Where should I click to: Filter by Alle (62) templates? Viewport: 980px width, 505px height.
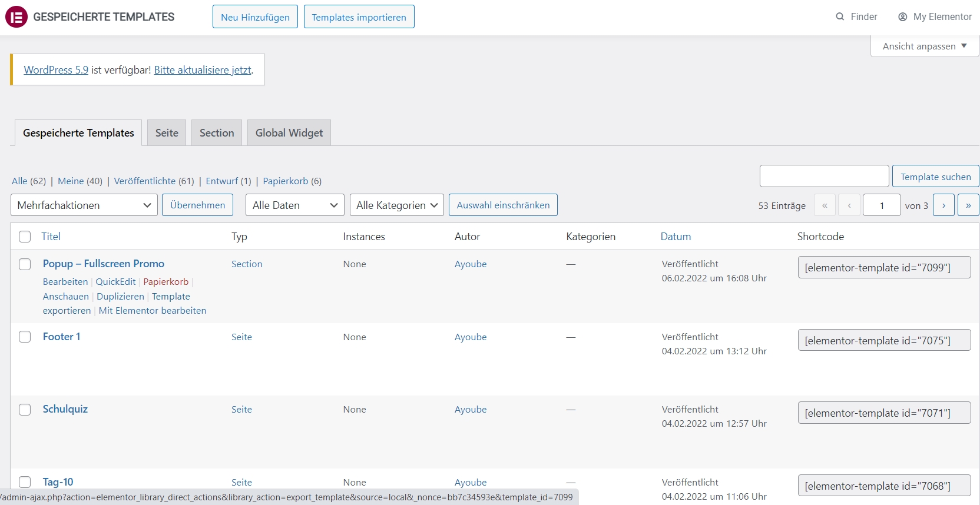29,181
